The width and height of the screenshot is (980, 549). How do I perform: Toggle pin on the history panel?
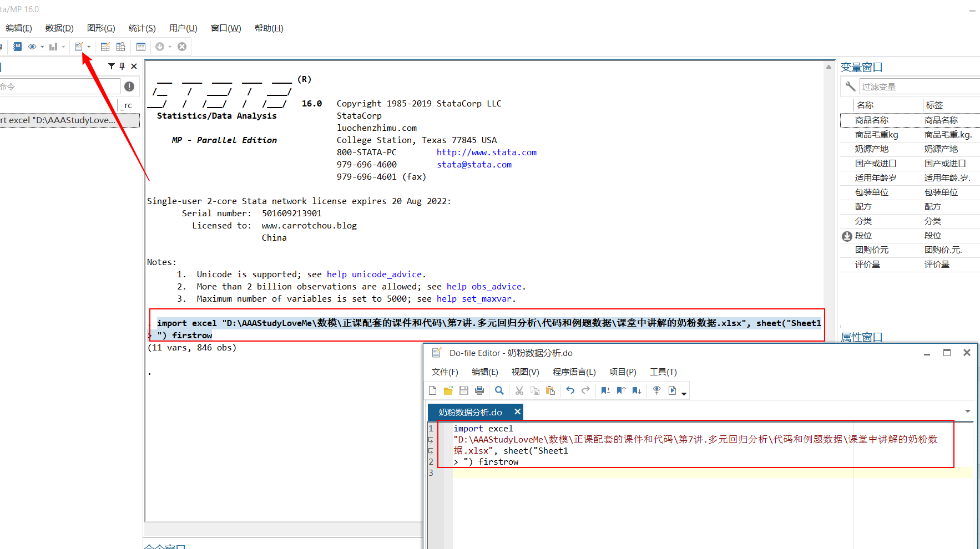pyautogui.click(x=122, y=66)
